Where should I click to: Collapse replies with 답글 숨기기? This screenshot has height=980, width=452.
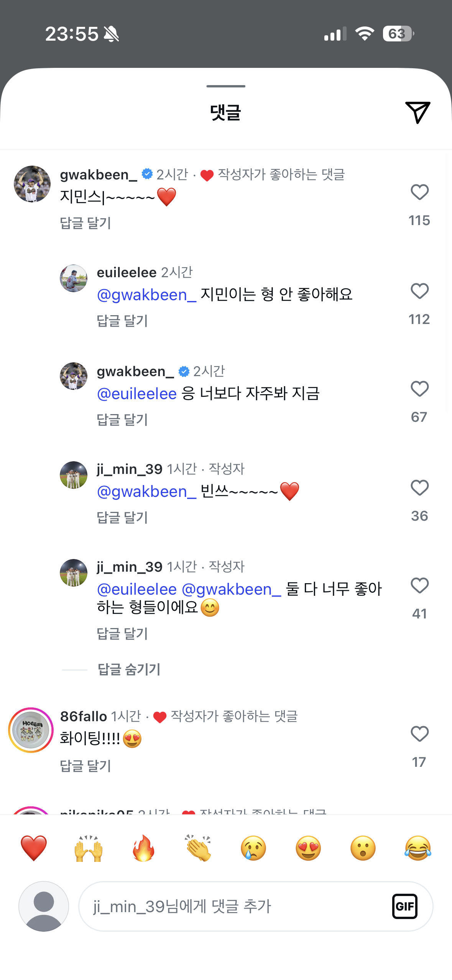129,669
